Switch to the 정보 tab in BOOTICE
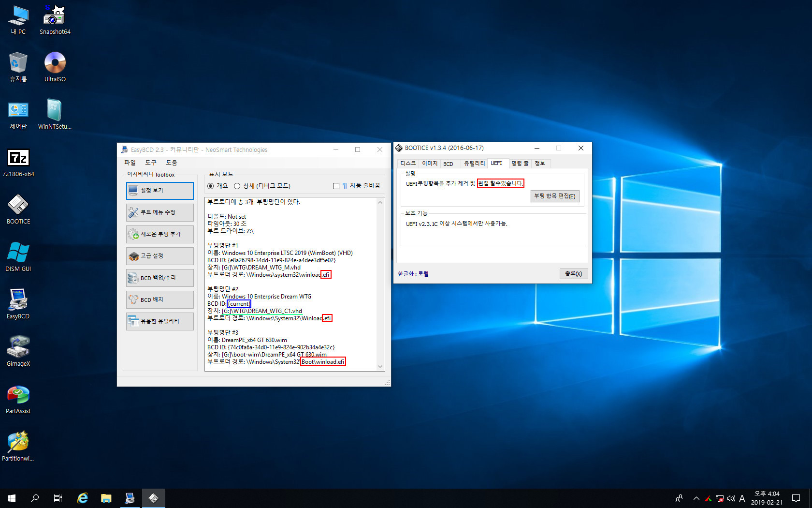 tap(540, 164)
